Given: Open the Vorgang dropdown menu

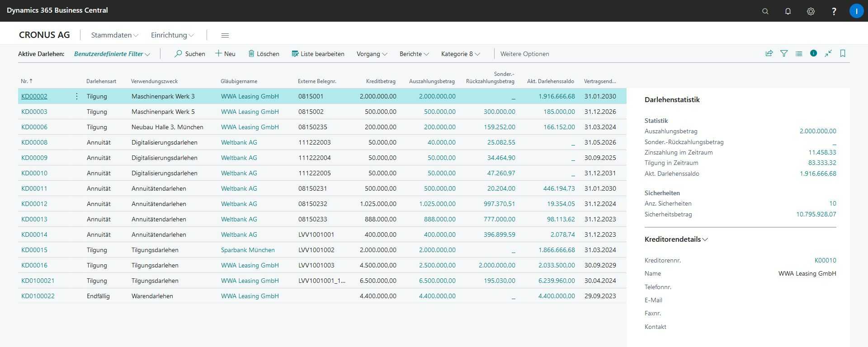Looking at the screenshot, I should click(372, 54).
